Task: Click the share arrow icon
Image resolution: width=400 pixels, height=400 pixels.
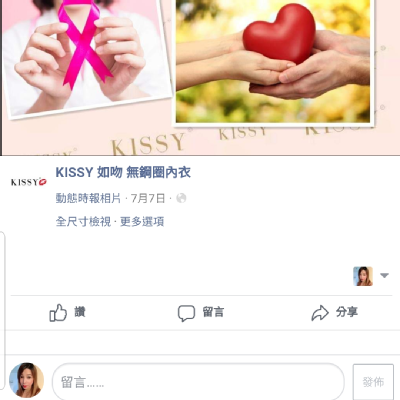Action: tap(320, 313)
